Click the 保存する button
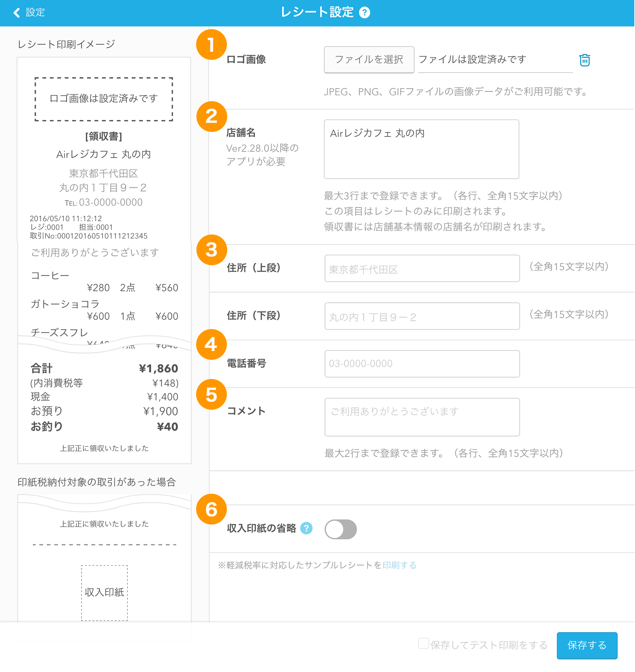The width and height of the screenshot is (635, 672). pyautogui.click(x=587, y=645)
